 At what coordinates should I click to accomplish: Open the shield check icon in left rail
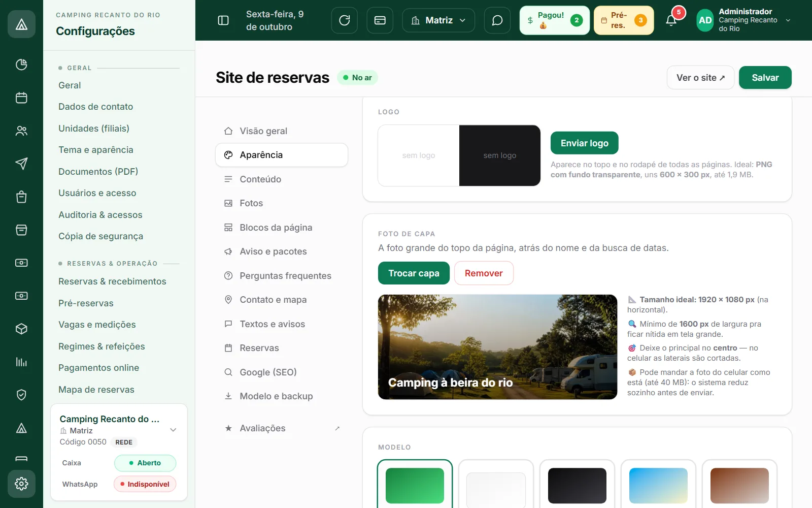(x=21, y=395)
